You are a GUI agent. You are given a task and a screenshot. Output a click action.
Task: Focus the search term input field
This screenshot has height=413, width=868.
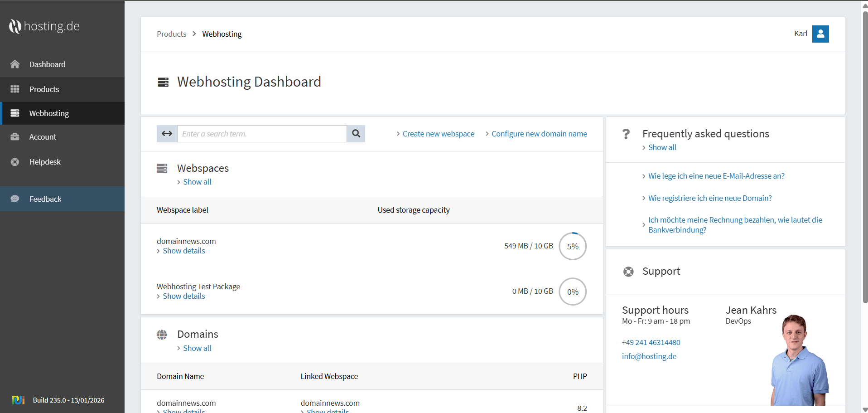(x=262, y=134)
